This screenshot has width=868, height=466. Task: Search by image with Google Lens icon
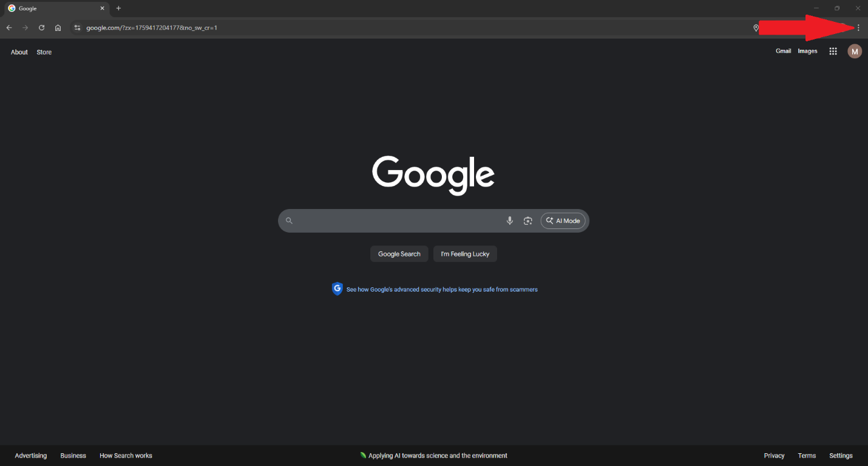coord(528,221)
